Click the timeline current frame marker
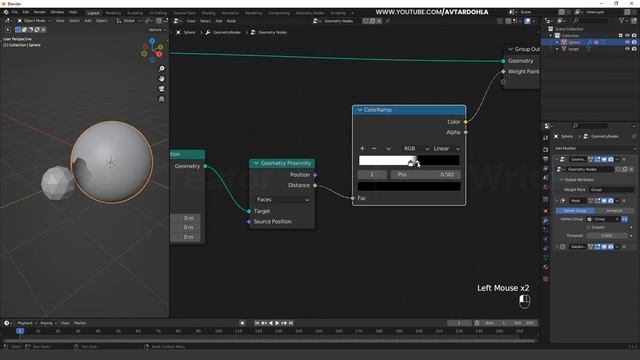640x360 pixels. click(x=20, y=331)
